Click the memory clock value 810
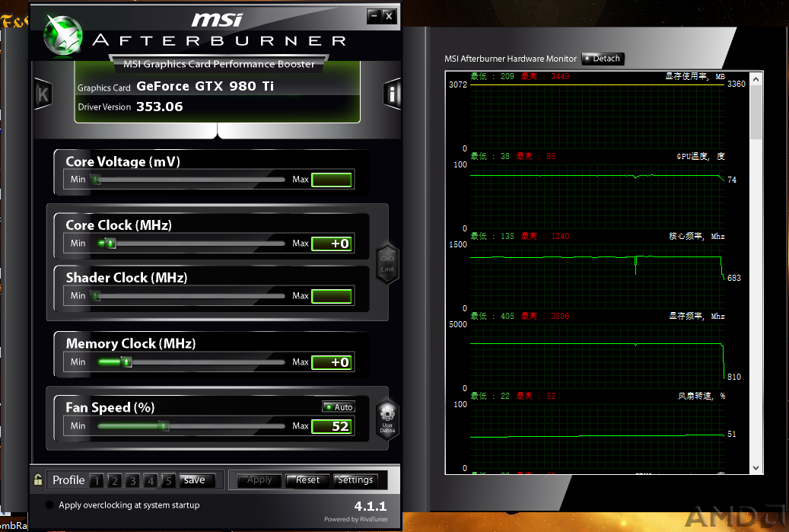Screen dimensions: 789x532 coord(733,377)
